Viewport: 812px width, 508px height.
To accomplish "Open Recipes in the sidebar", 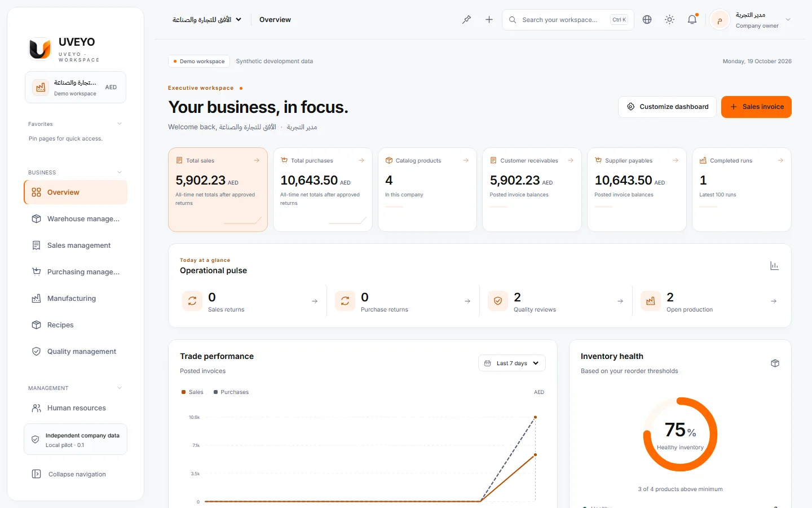I will (76, 325).
